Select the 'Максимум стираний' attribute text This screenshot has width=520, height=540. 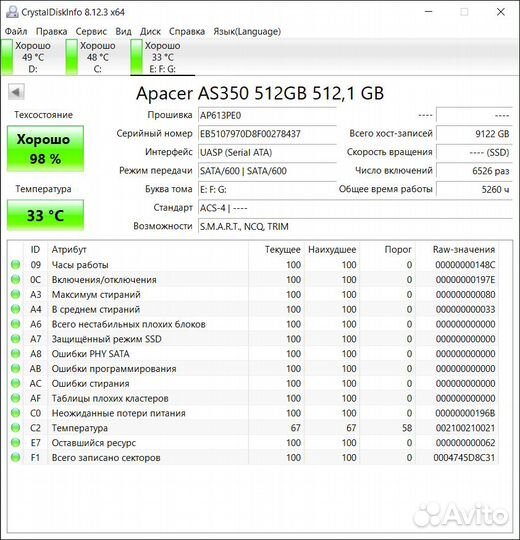click(x=96, y=294)
